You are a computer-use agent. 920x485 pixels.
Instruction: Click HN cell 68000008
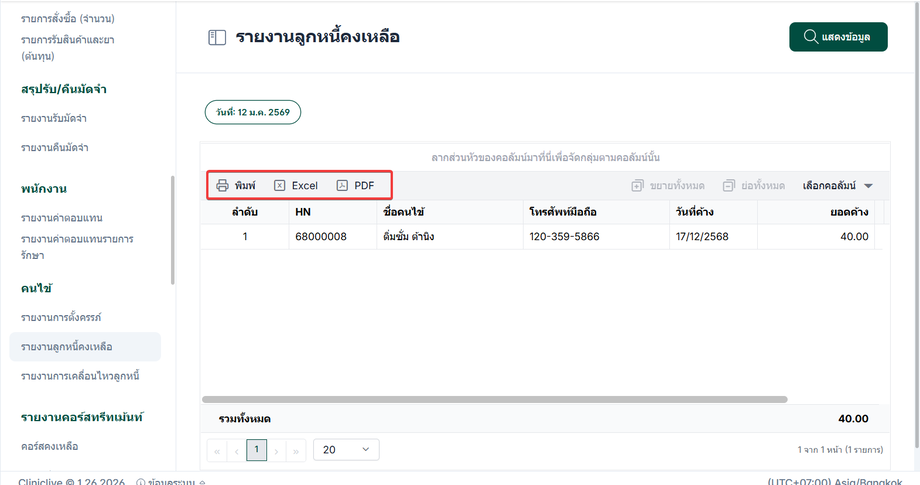pyautogui.click(x=321, y=236)
